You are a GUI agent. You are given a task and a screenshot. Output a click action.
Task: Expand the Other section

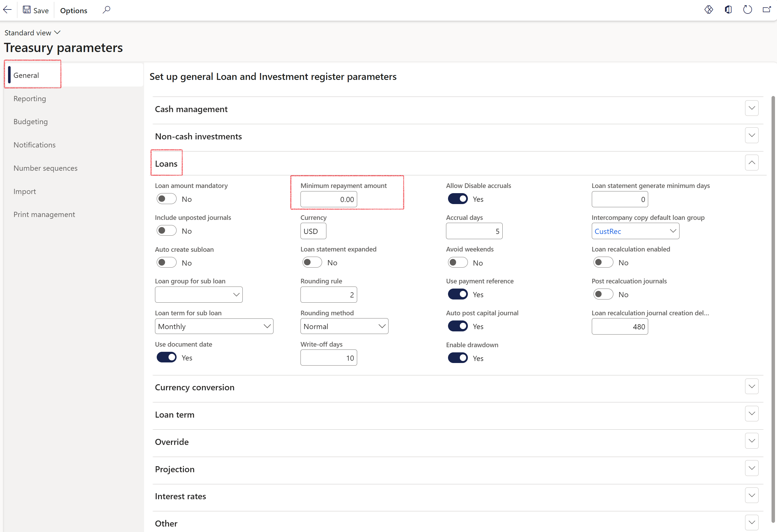[751, 523]
